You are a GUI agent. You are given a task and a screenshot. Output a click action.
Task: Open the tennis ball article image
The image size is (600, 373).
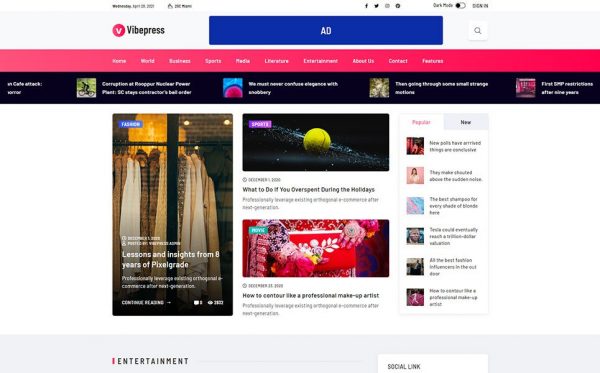click(x=316, y=142)
